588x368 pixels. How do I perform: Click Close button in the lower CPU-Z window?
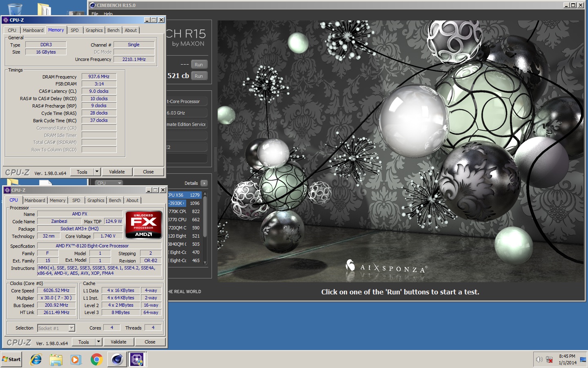(150, 342)
